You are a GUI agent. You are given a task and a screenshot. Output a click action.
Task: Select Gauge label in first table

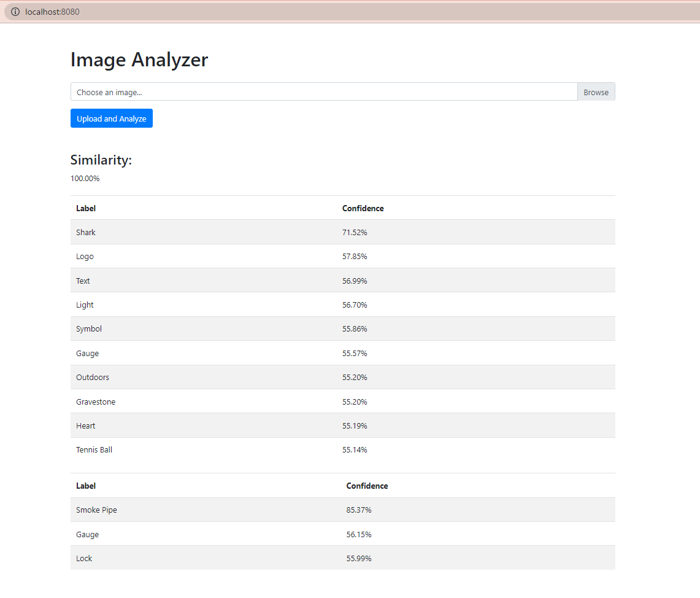[x=88, y=353]
